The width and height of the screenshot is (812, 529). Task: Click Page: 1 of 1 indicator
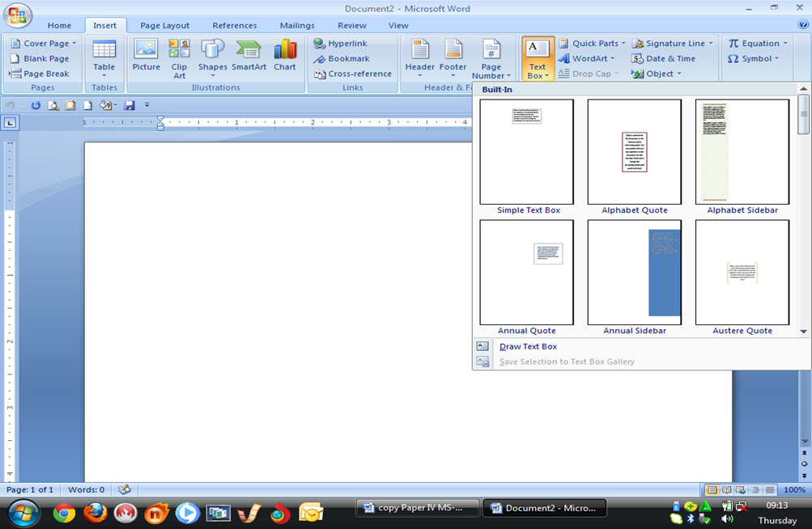point(30,489)
